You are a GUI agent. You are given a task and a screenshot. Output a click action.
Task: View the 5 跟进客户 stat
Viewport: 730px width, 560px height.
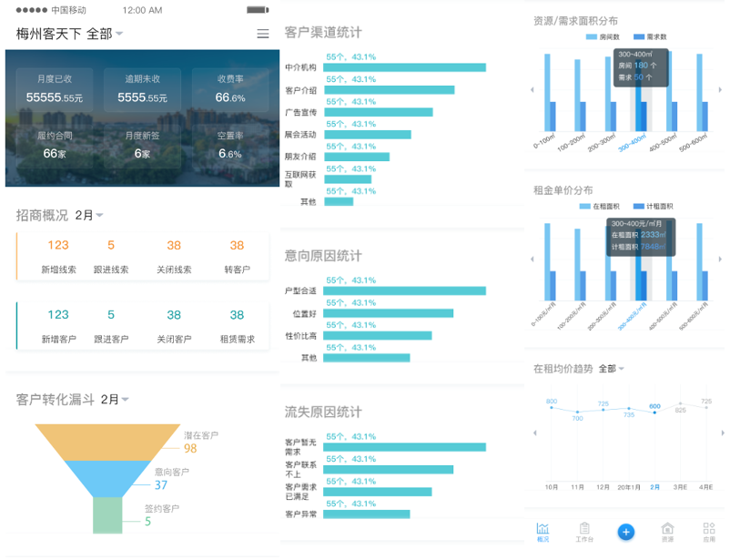[x=111, y=326]
